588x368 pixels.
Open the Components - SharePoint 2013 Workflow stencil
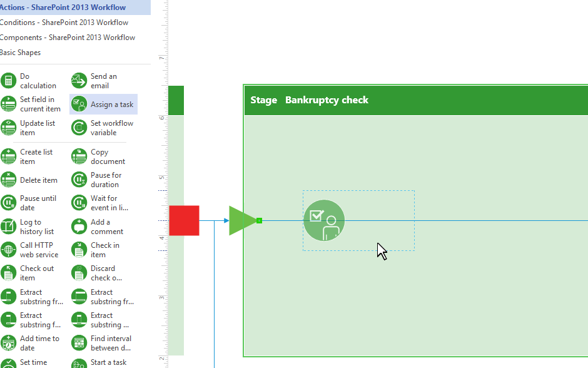[x=67, y=37]
